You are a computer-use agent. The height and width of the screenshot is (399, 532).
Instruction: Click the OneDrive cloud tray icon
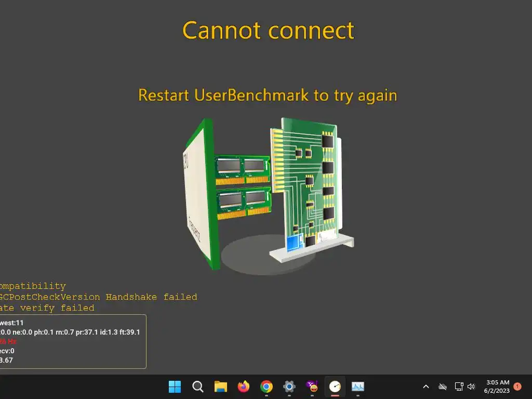[x=443, y=387]
